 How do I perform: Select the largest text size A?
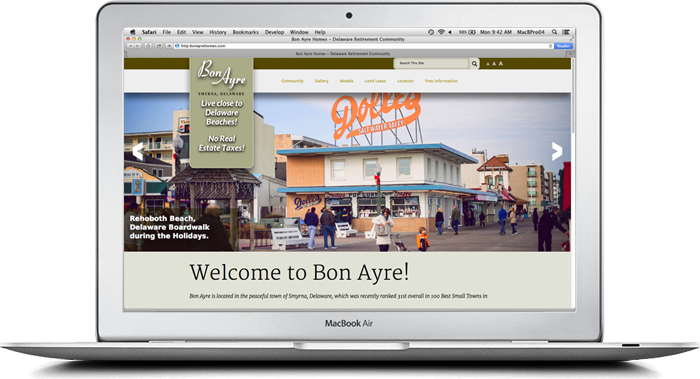pos(500,63)
